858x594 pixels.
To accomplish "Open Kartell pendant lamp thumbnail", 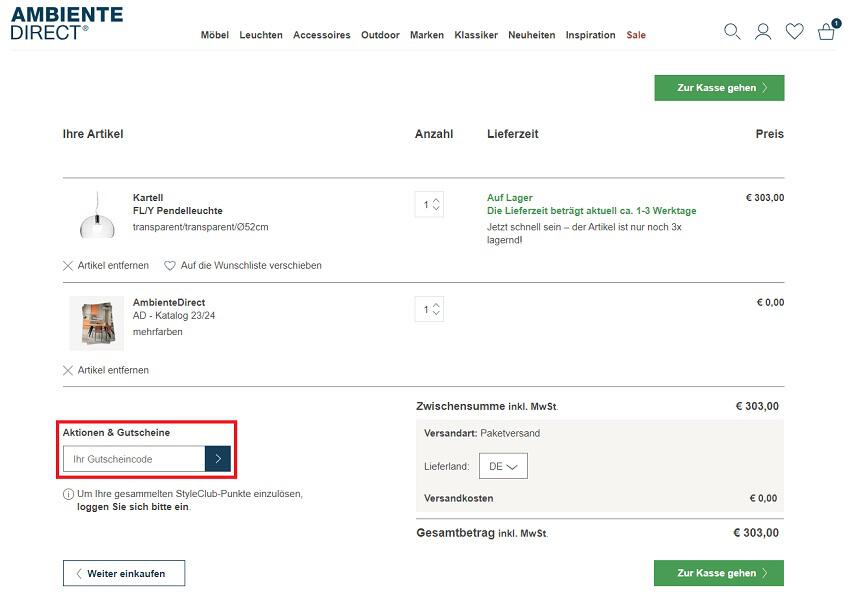I will (97, 216).
